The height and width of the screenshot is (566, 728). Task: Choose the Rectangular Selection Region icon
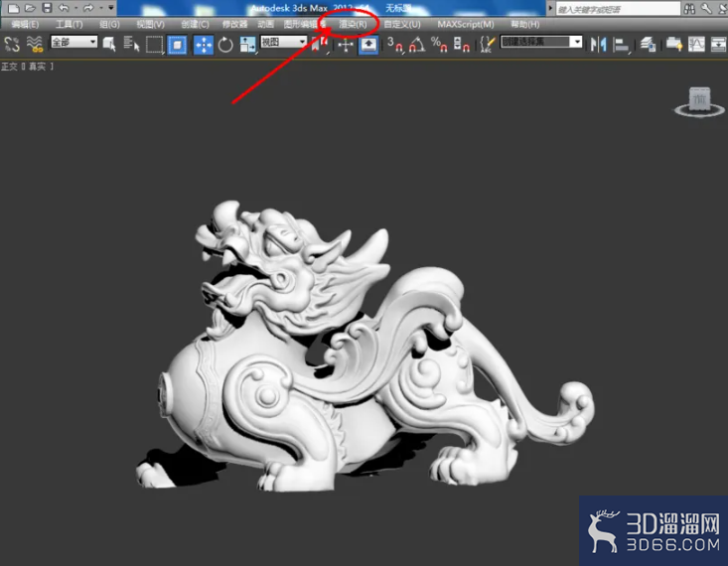[154, 45]
